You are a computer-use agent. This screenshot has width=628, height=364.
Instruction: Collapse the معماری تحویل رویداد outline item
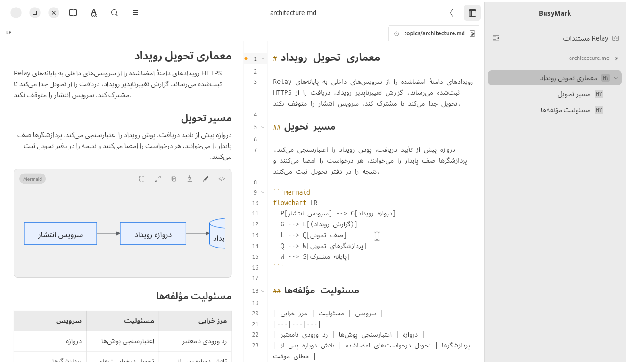616,78
